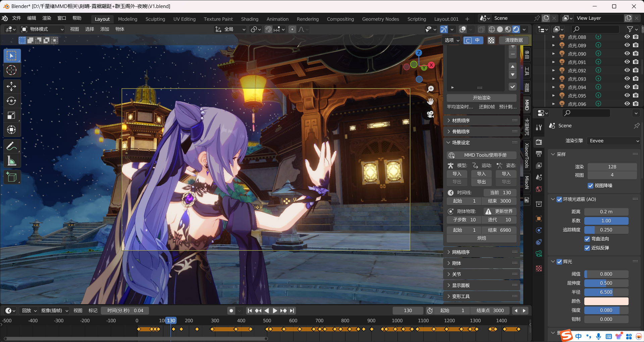The height and width of the screenshot is (342, 644).
Task: Open the 文件 menu
Action: pos(16,18)
